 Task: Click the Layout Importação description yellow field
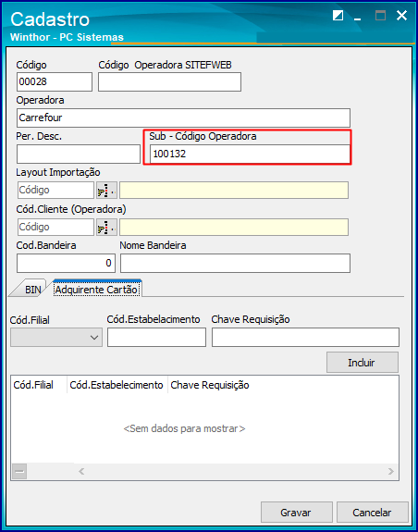tap(234, 191)
